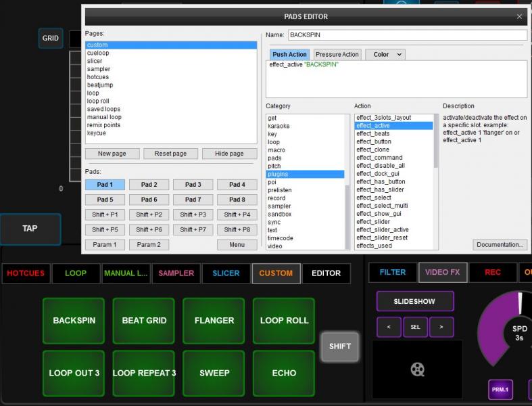Trigger the LOOP ROLL pad
The width and height of the screenshot is (532, 406).
point(284,321)
